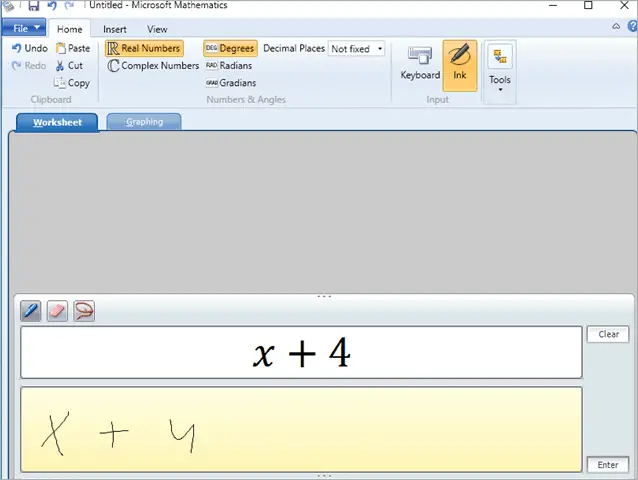
Task: Click Redo in the Clipboard group
Action: [x=28, y=66]
